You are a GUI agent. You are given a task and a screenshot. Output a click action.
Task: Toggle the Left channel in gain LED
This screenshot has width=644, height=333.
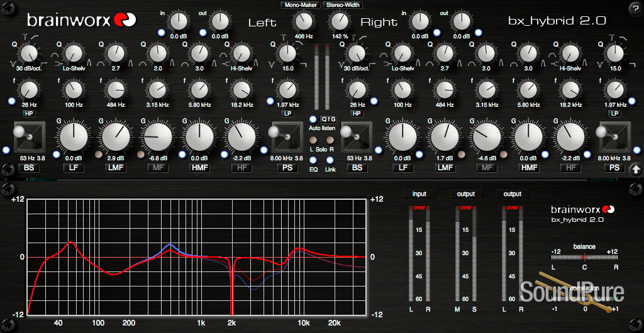click(x=161, y=33)
